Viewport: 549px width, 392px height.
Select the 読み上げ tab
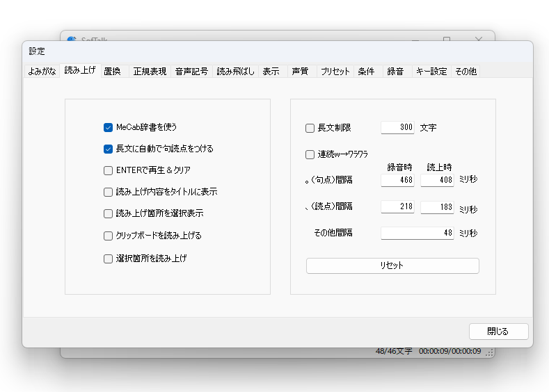80,70
